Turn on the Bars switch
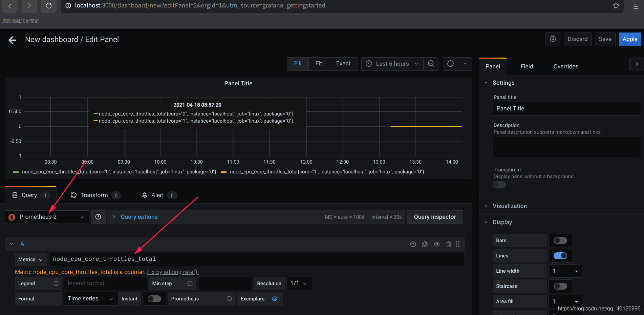 560,240
